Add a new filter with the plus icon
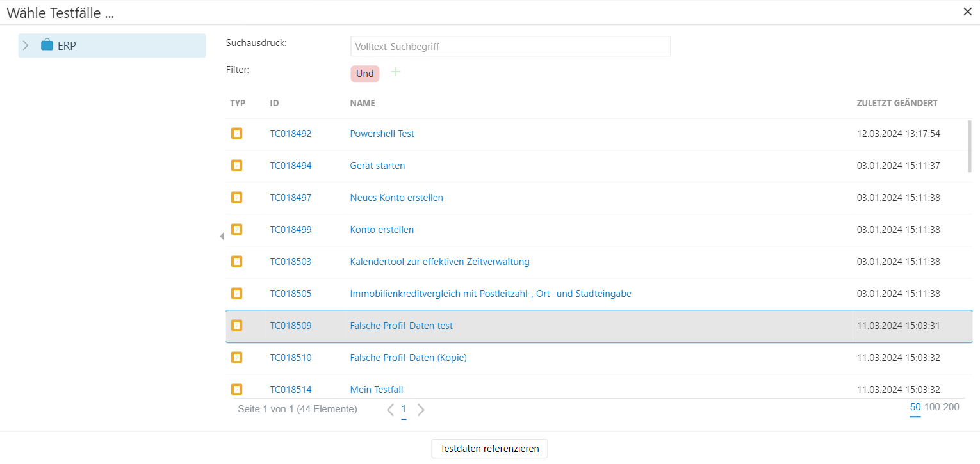This screenshot has width=980, height=464. (395, 72)
